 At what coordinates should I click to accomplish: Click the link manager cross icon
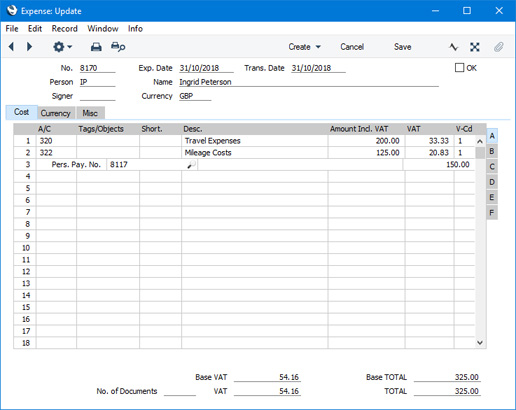click(x=475, y=47)
